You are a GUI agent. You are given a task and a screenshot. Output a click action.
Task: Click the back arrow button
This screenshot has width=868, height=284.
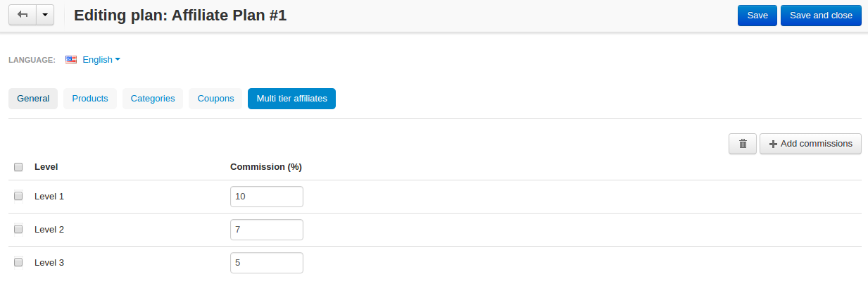pyautogui.click(x=22, y=16)
